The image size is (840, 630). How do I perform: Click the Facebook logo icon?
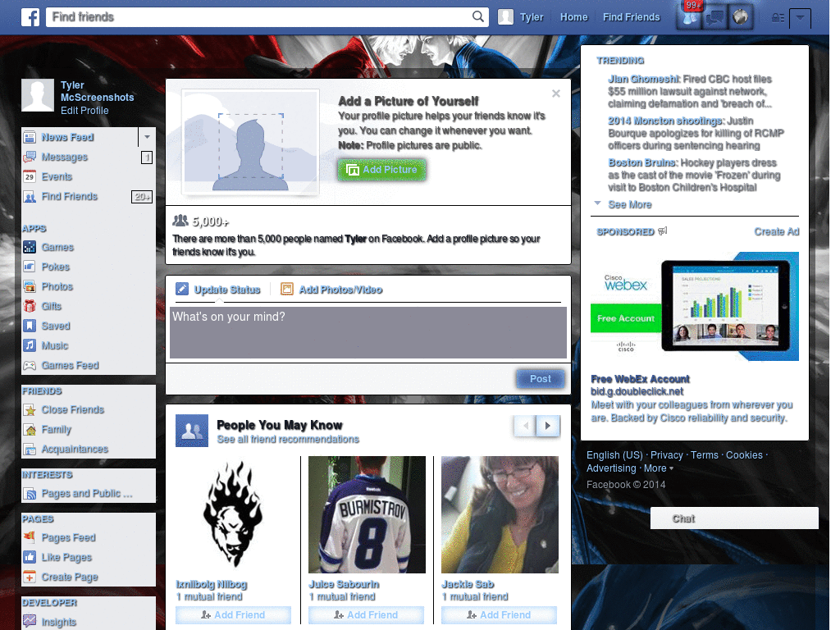coord(30,17)
